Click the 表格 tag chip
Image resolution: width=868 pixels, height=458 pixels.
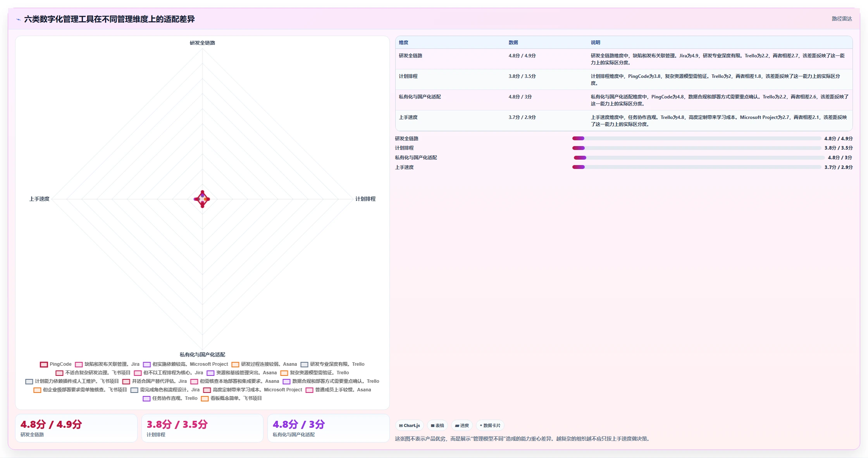[437, 425]
